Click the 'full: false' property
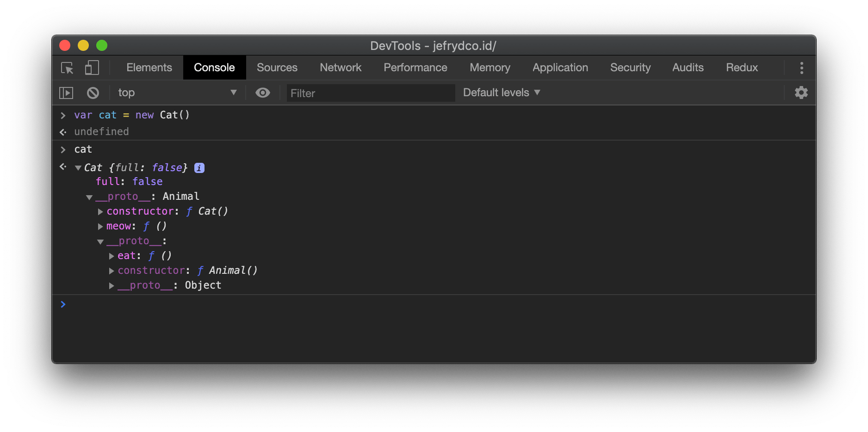 (129, 182)
